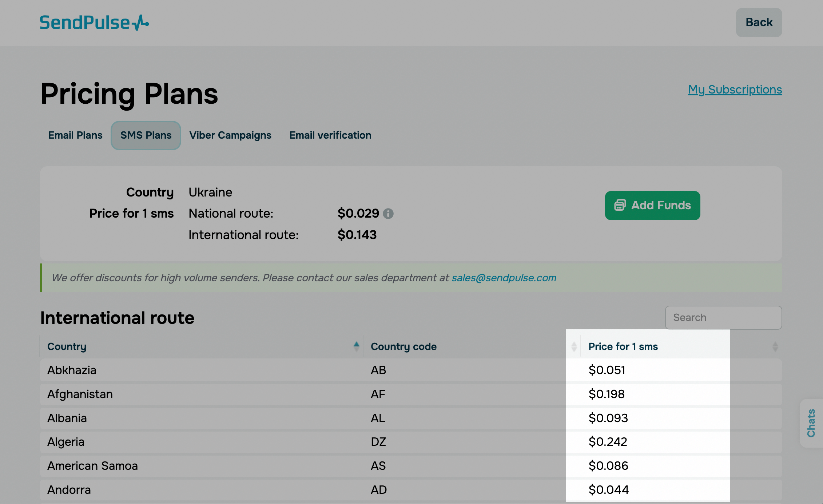Open My Subscriptions link
Screen dimensions: 823x504
click(x=735, y=90)
